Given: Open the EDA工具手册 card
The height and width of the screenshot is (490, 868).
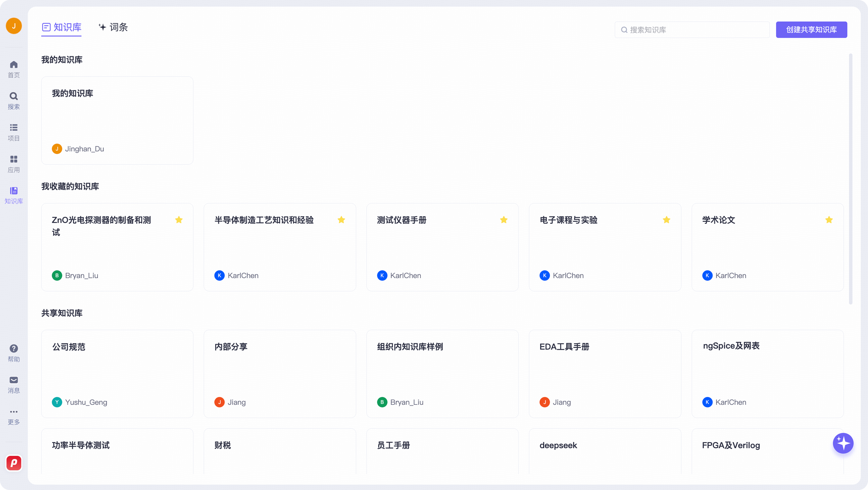Looking at the screenshot, I should pos(605,374).
